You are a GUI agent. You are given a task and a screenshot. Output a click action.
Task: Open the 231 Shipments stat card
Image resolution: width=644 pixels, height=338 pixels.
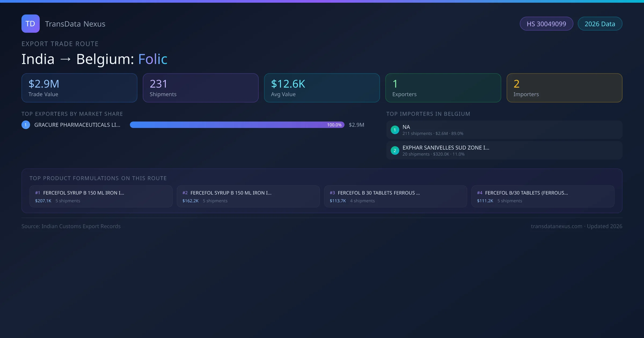click(200, 88)
